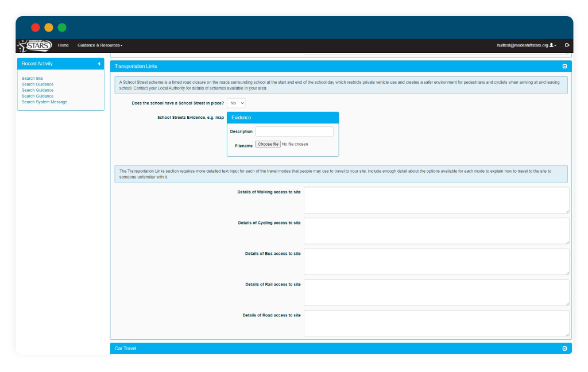588x372 pixels.
Task: Click the 'Details of Road access to site' label
Action: [x=272, y=315]
